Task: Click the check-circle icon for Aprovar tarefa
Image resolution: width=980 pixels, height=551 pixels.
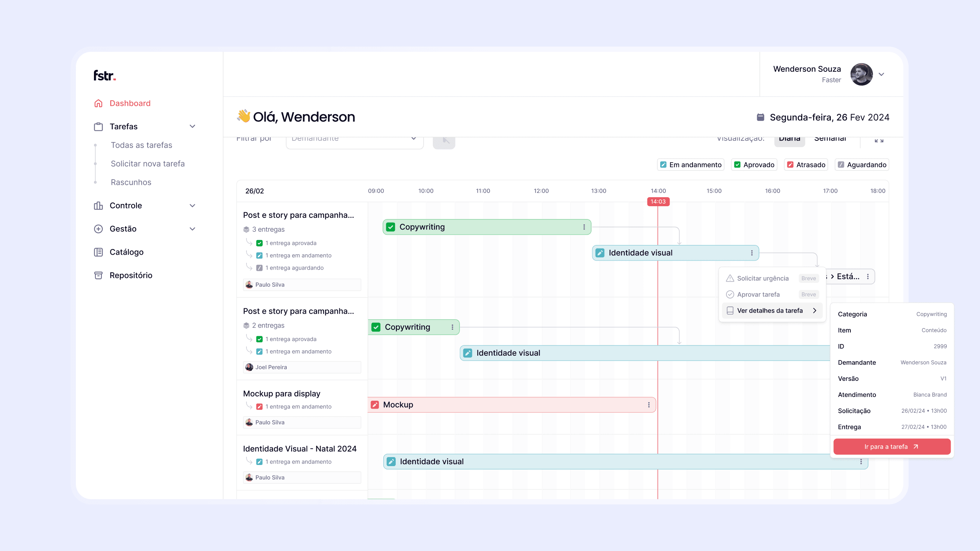Action: (x=730, y=294)
